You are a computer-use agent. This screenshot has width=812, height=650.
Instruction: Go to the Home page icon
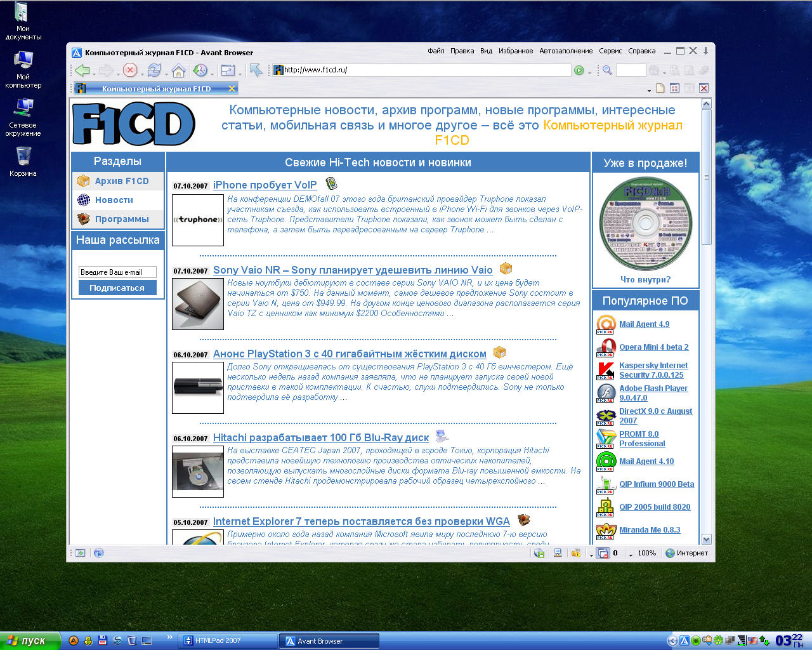[x=179, y=70]
